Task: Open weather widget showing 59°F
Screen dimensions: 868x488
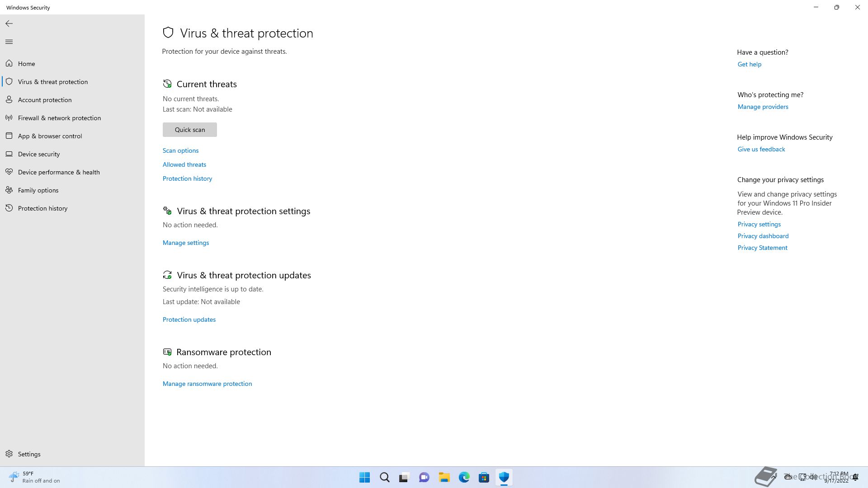Action: (x=34, y=477)
